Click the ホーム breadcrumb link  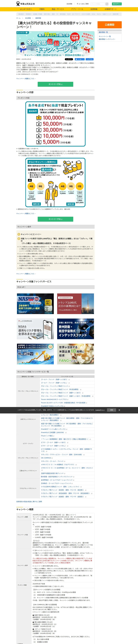click(18, 18)
